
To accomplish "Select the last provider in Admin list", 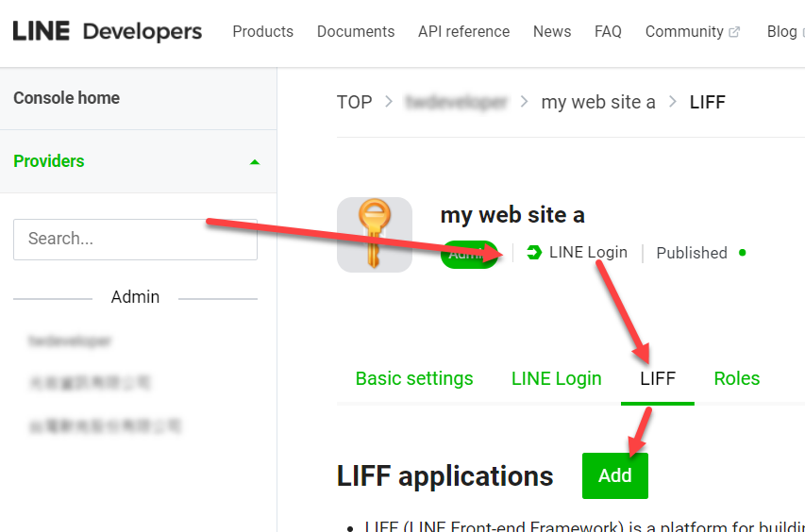I will [x=104, y=426].
